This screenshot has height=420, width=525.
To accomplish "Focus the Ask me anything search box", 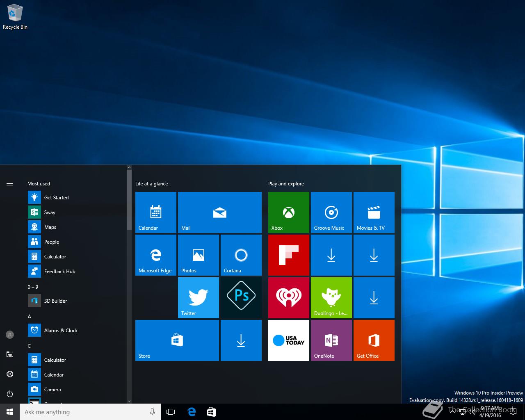I will pos(84,412).
